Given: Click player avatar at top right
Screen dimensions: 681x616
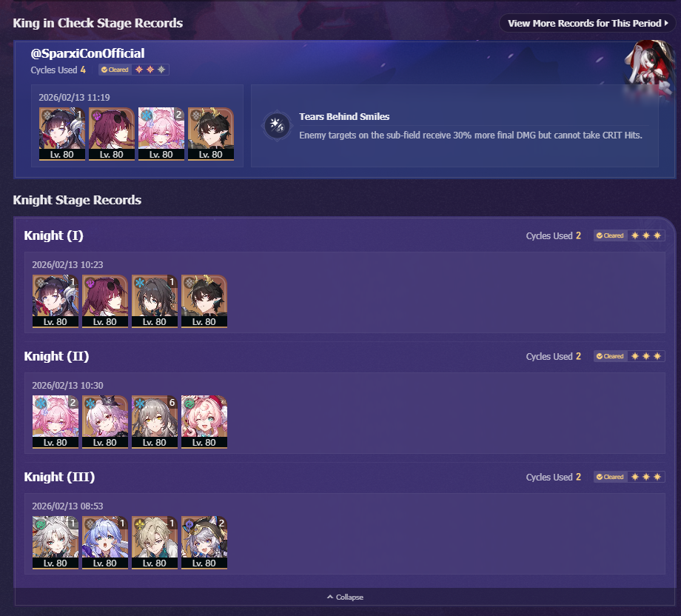Looking at the screenshot, I should point(648,62).
